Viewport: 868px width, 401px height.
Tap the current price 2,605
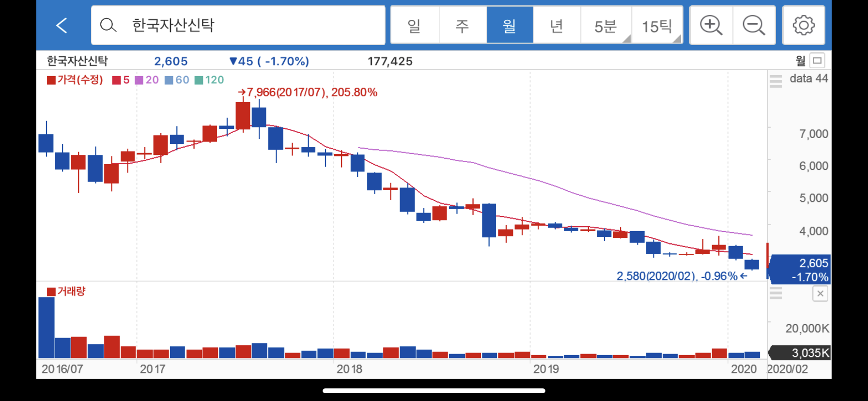(x=171, y=62)
